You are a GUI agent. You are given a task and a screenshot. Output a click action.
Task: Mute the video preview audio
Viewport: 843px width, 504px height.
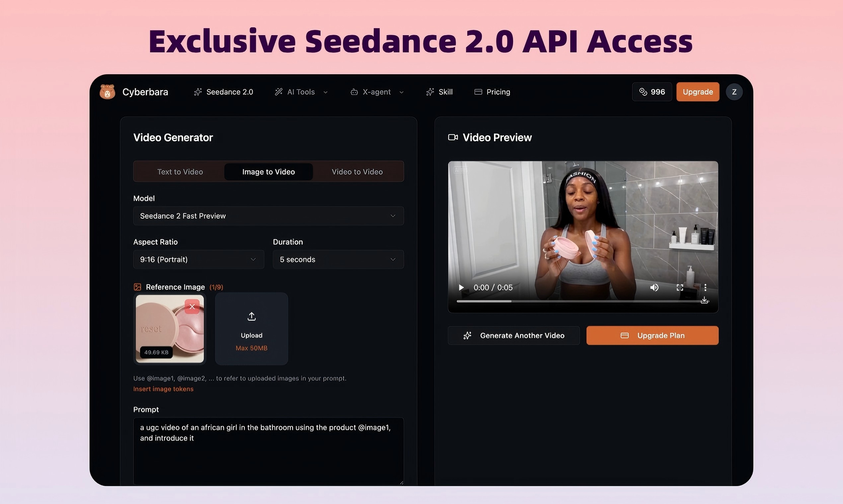click(x=654, y=287)
